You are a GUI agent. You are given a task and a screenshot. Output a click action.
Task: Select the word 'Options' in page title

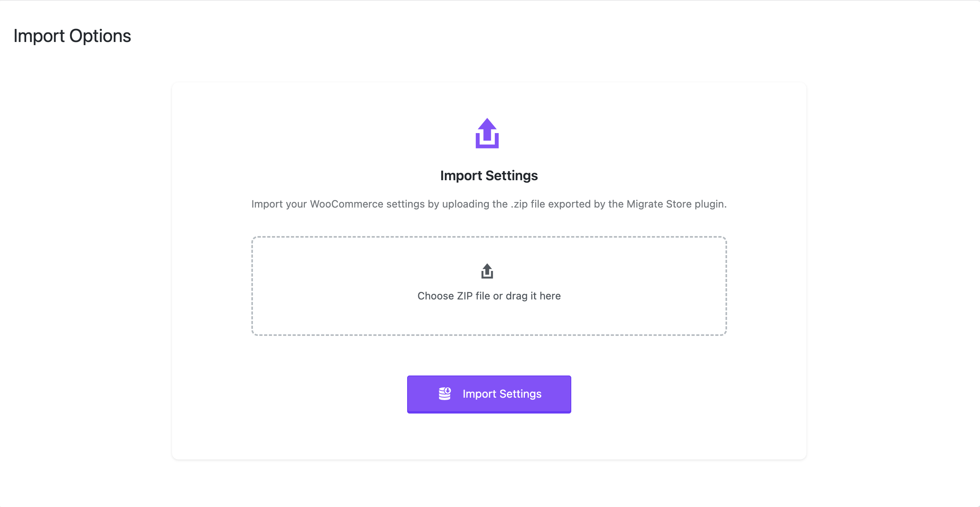(x=100, y=36)
